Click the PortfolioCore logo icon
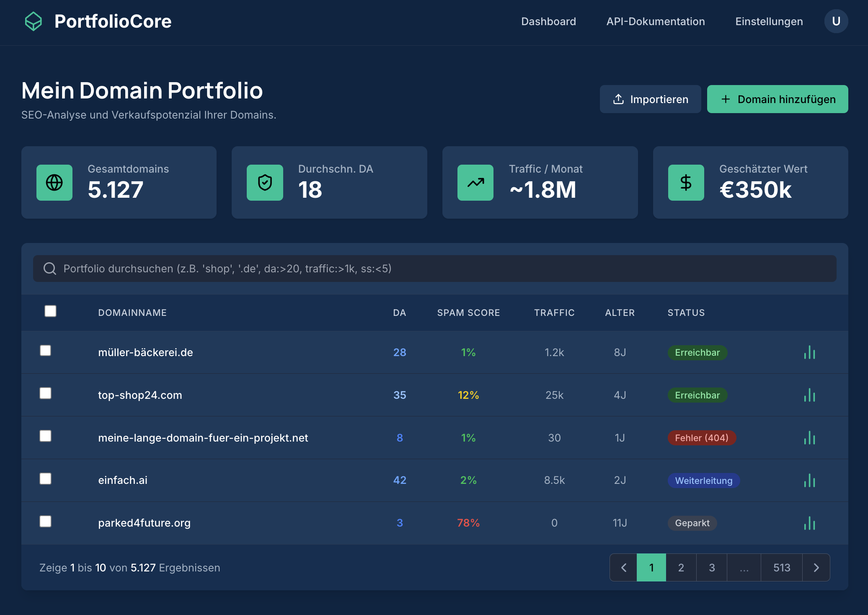Image resolution: width=868 pixels, height=615 pixels. pyautogui.click(x=34, y=21)
